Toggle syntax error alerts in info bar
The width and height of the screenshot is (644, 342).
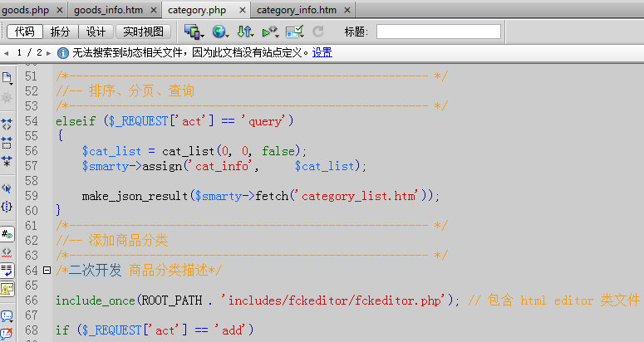click(x=7, y=289)
